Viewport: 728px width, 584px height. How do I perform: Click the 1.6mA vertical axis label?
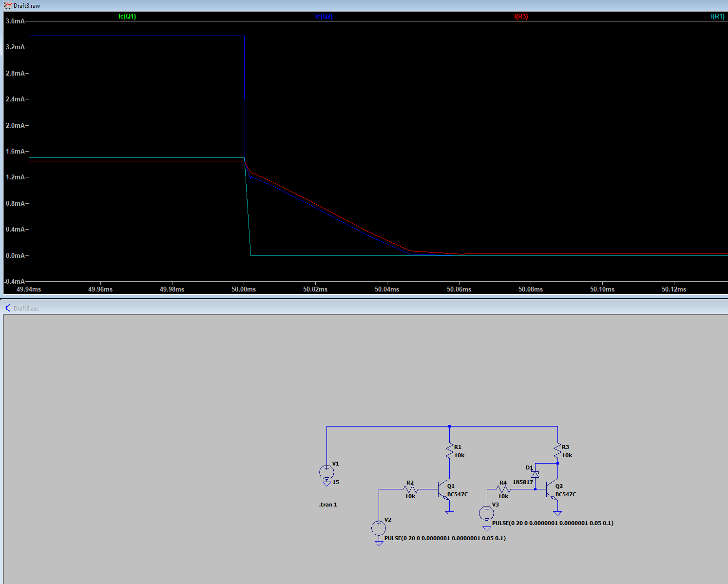click(x=15, y=151)
